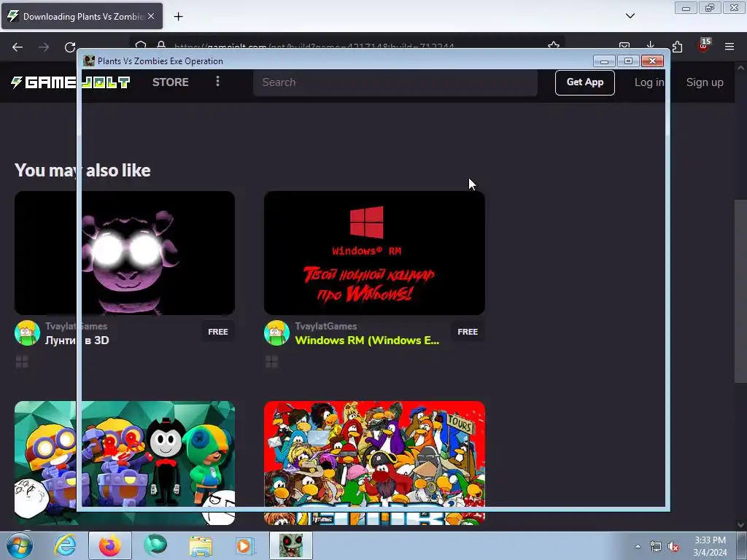Click the Game Jolt logo
This screenshot has width=747, height=560.
coord(71,82)
